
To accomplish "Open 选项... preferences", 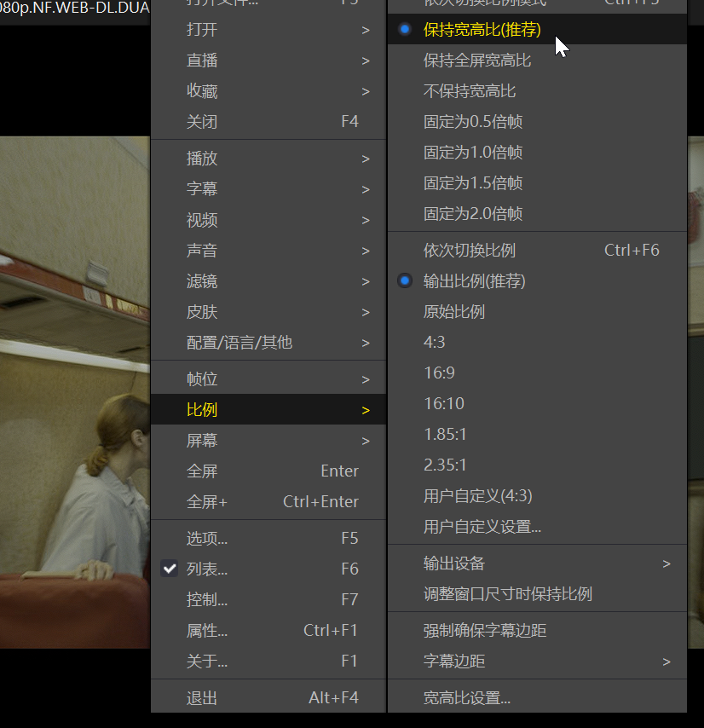I will pos(268,538).
